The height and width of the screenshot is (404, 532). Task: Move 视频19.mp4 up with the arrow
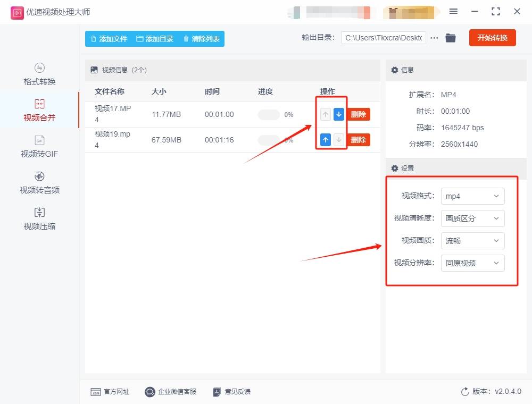pos(325,139)
